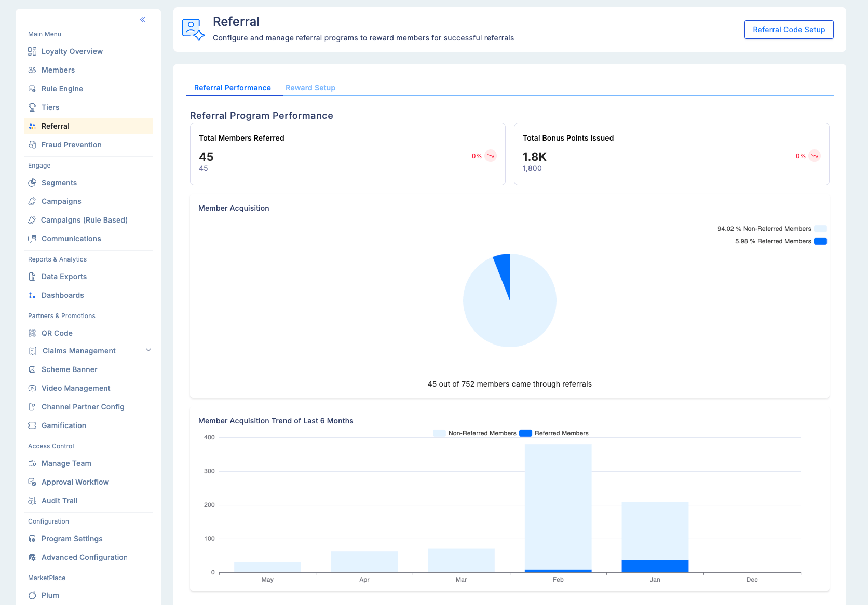The height and width of the screenshot is (605, 868).
Task: Click the Referral Code Setup button
Action: [789, 30]
